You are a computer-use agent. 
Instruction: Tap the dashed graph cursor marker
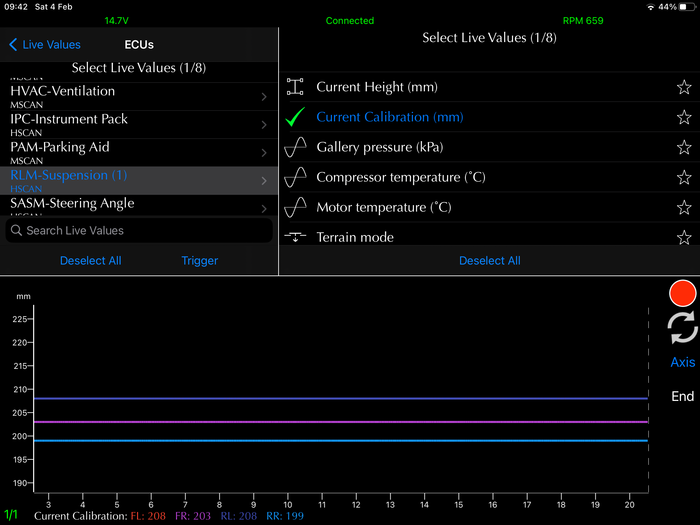coord(648,400)
